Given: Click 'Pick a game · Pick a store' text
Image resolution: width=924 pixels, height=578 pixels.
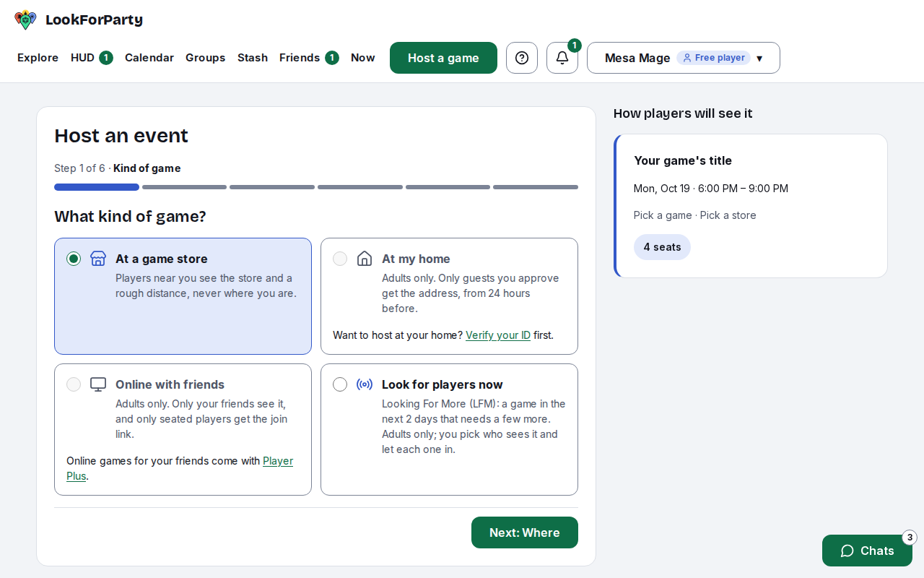Looking at the screenshot, I should point(695,215).
